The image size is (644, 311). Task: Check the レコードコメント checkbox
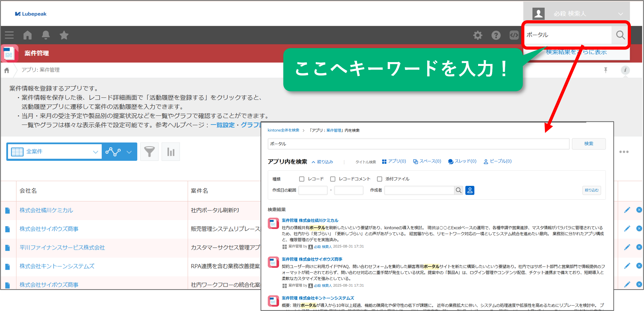click(x=333, y=179)
